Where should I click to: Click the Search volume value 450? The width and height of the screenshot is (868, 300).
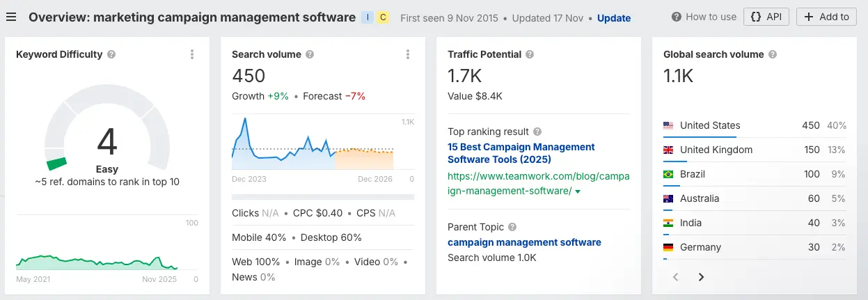248,75
